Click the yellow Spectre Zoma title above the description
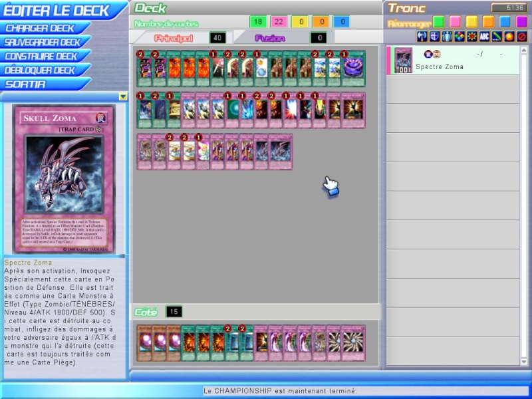The height and width of the screenshot is (399, 532). [28, 263]
